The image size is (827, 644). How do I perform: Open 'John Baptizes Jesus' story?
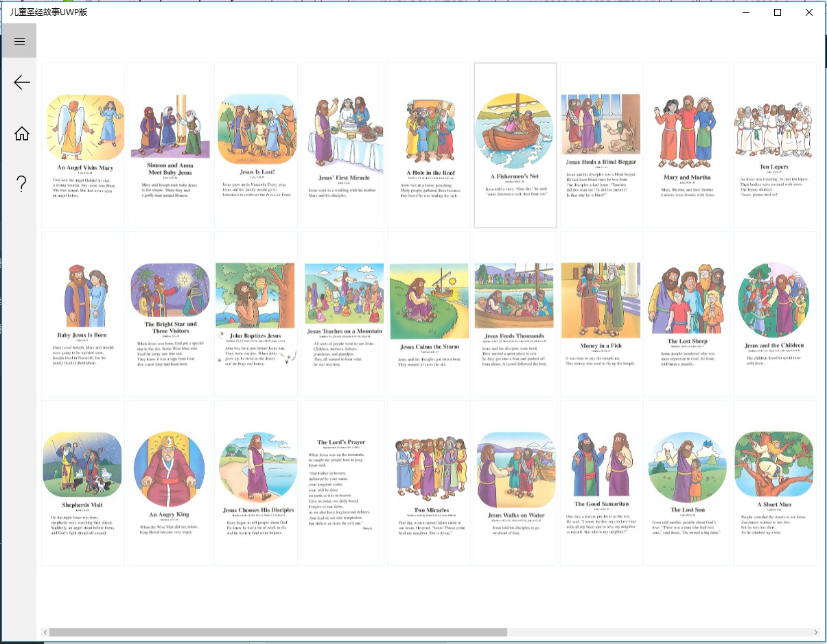coord(256,314)
